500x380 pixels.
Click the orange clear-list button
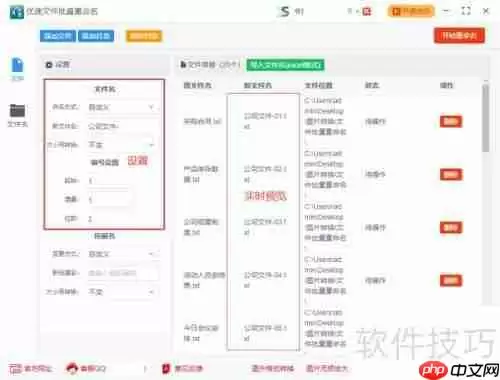pos(144,36)
